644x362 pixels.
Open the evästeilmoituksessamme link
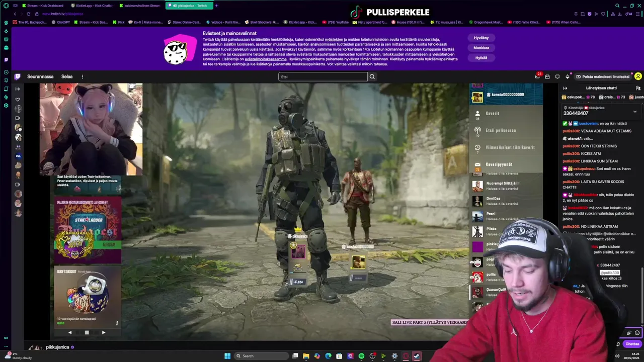pyautogui.click(x=266, y=59)
